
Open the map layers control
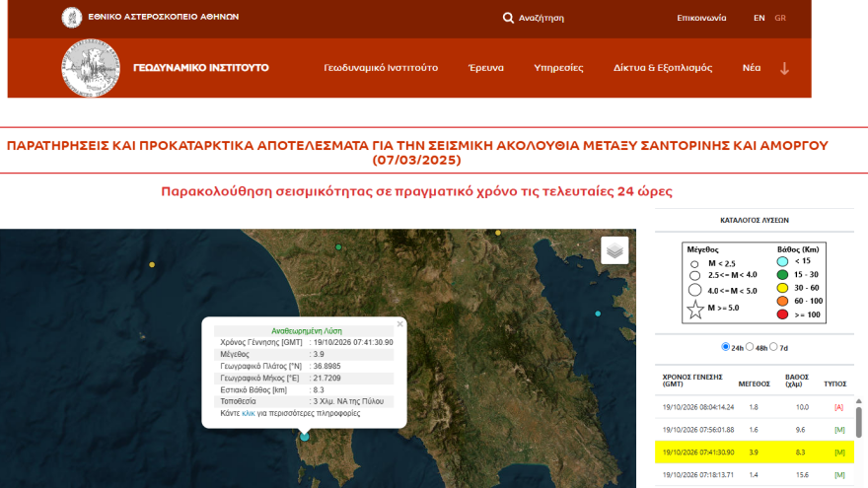point(615,250)
